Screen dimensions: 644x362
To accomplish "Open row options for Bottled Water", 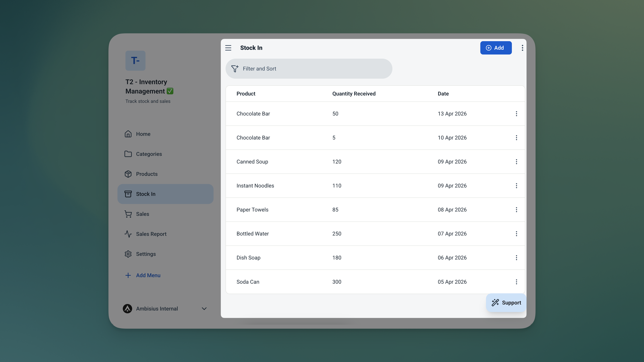I will click(516, 233).
